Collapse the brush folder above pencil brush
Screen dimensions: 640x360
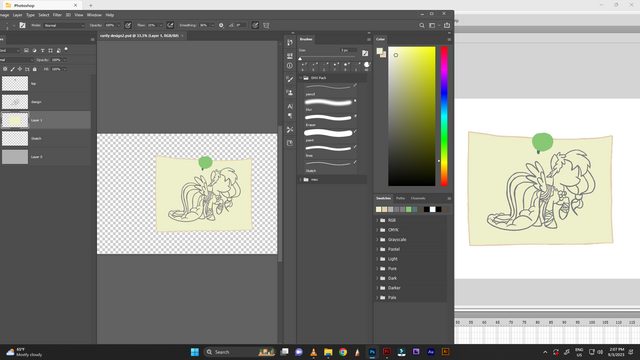pos(301,78)
